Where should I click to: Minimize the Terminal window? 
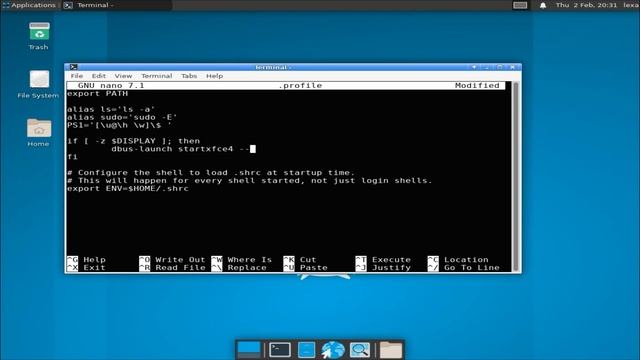click(x=487, y=67)
